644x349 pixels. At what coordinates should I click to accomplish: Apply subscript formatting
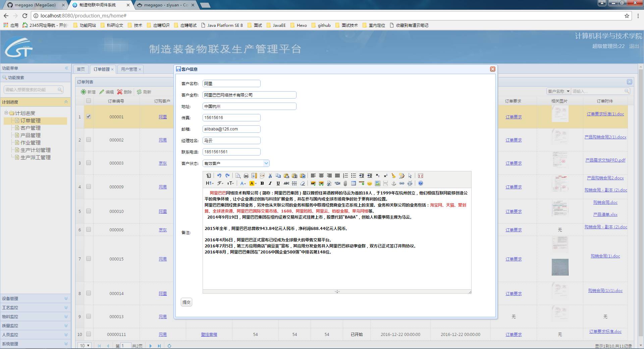click(378, 176)
